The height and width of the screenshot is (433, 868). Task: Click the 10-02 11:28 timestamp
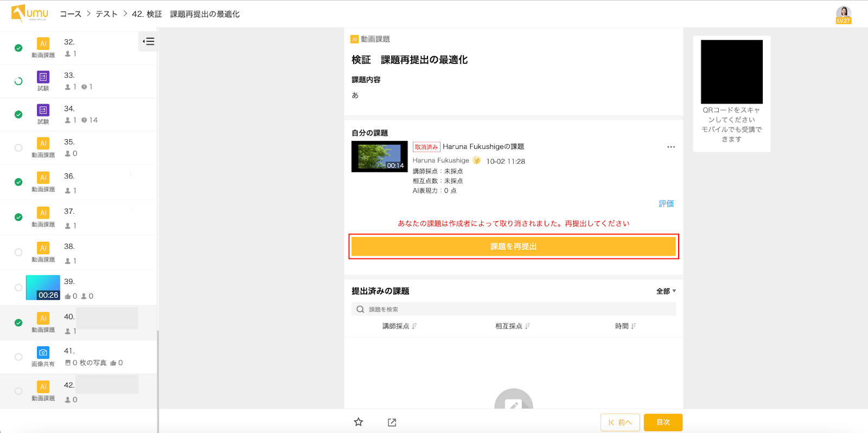click(x=506, y=161)
